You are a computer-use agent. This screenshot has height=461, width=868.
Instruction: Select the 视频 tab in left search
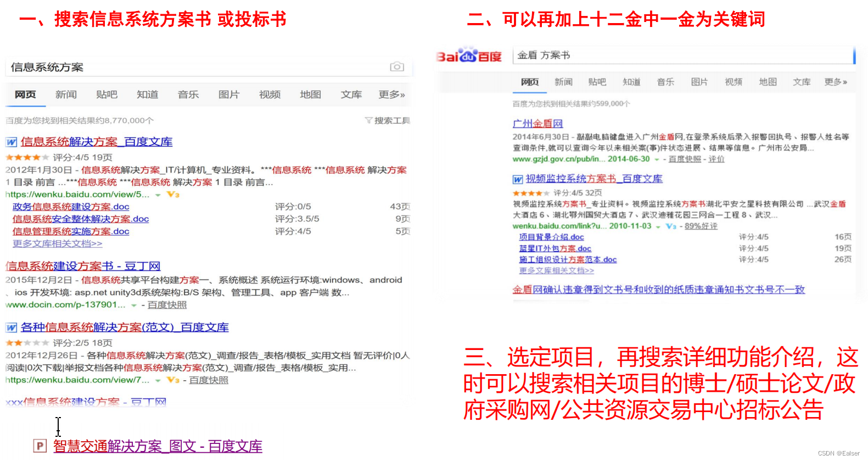[x=270, y=95]
